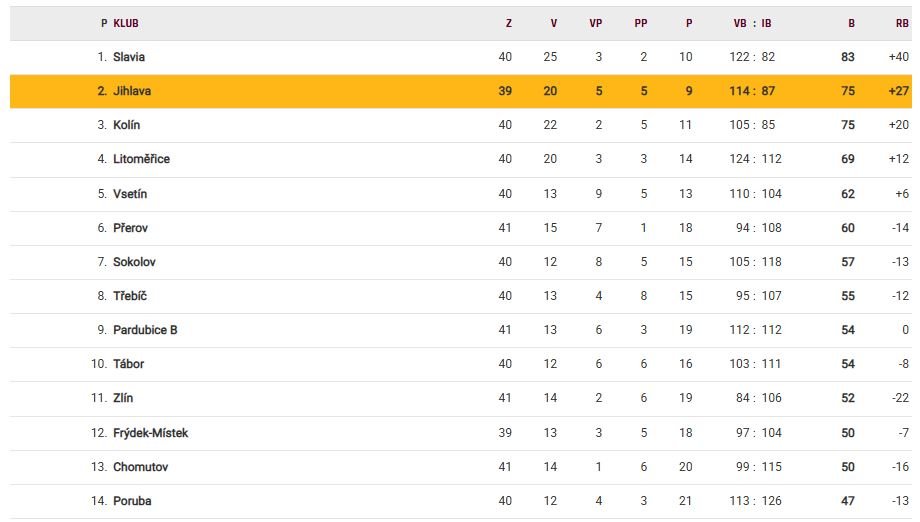The height and width of the screenshot is (522, 920).
Task: Select the Přerov team name
Action: tap(130, 228)
